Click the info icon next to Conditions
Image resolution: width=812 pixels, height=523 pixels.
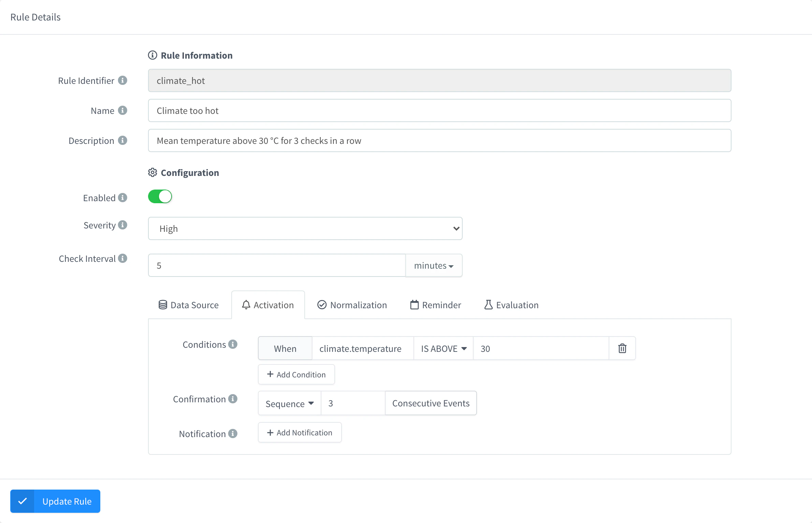[x=233, y=344]
